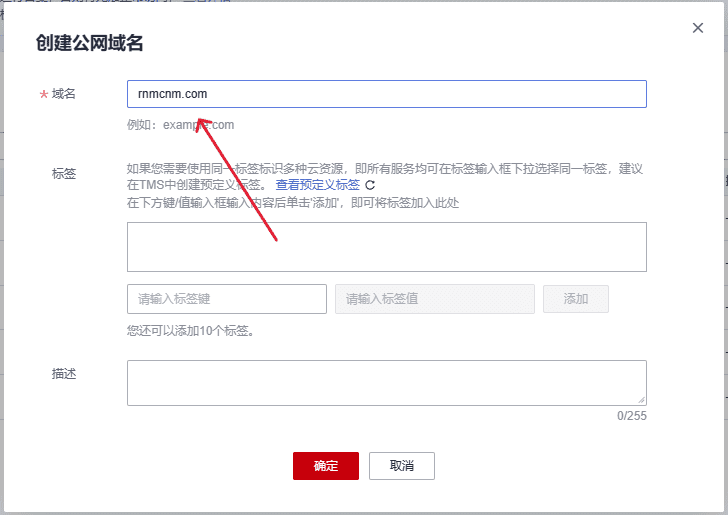Click the 您还可以添加10个标签 text
This screenshot has width=728, height=515.
[190, 331]
